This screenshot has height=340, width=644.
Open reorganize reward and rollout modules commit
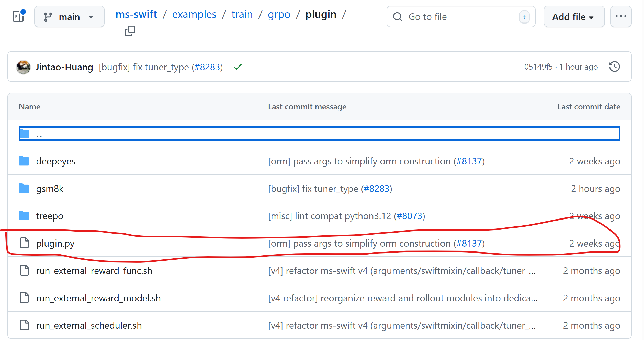[403, 298]
